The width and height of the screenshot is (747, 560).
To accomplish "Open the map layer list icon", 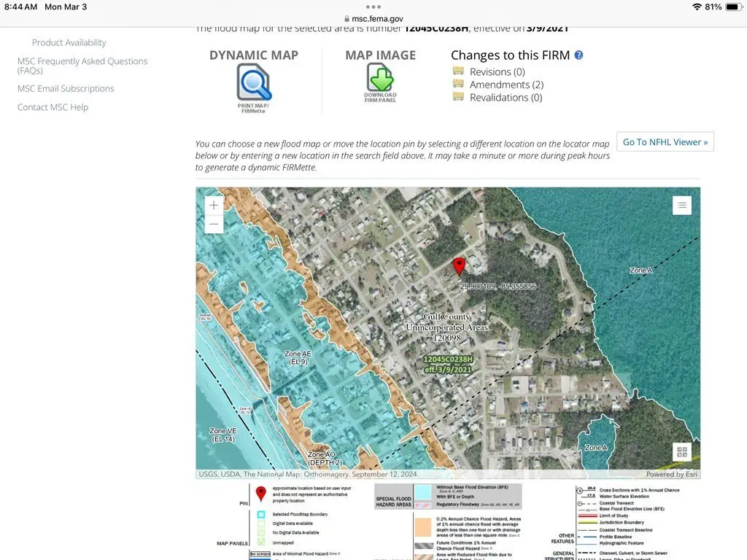I will 681,206.
